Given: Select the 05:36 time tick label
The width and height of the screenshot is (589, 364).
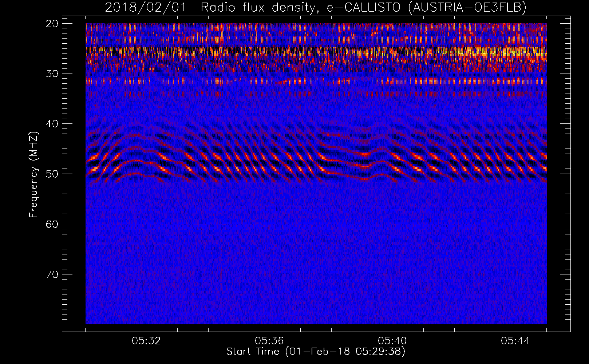Looking at the screenshot, I should (x=269, y=341).
